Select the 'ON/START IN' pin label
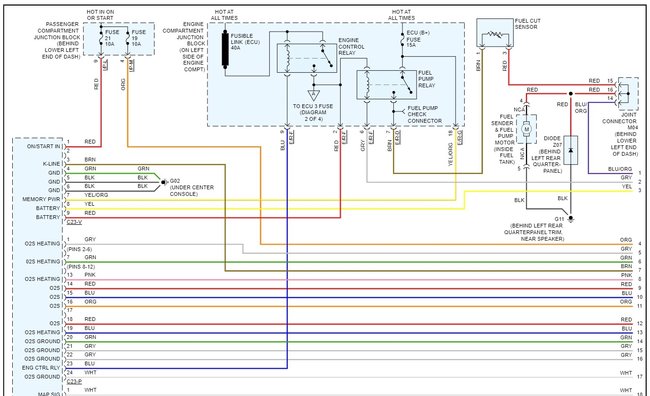650x396 pixels. click(44, 146)
